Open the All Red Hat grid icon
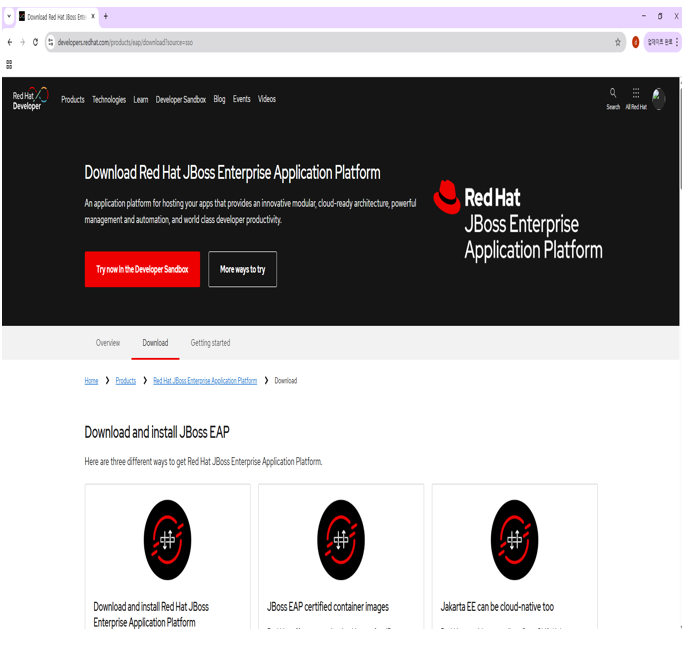The width and height of the screenshot is (682, 659). click(636, 99)
